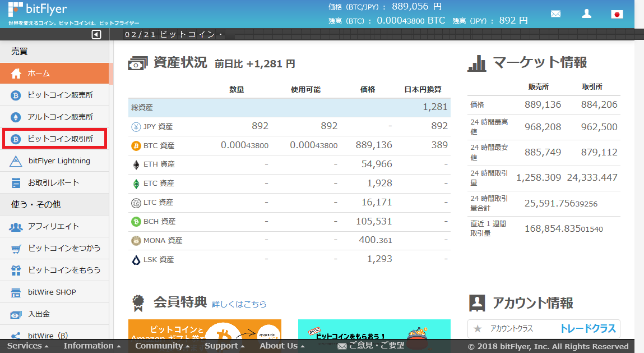Click the report icon beside お取引レポート
Screen dimensions: 644x353
16,183
